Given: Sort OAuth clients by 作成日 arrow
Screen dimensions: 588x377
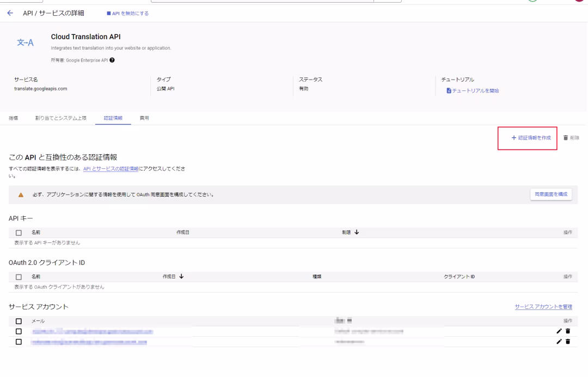Looking at the screenshot, I should (181, 276).
